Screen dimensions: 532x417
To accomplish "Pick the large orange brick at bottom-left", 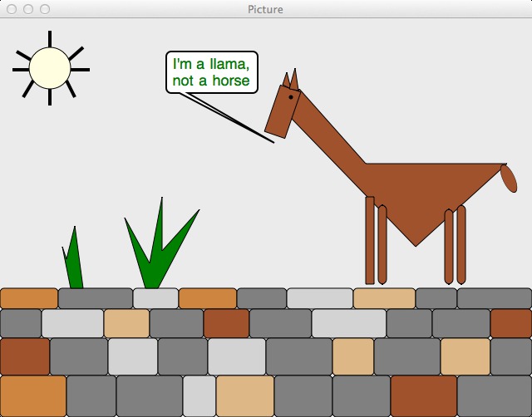I will 33,395.
